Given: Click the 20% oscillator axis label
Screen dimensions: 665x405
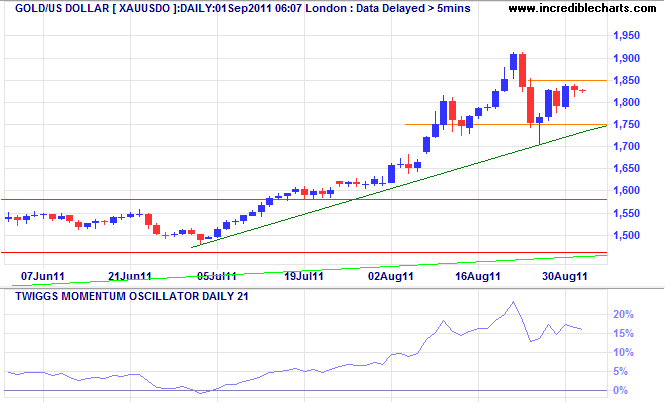Looking at the screenshot, I should [x=623, y=314].
